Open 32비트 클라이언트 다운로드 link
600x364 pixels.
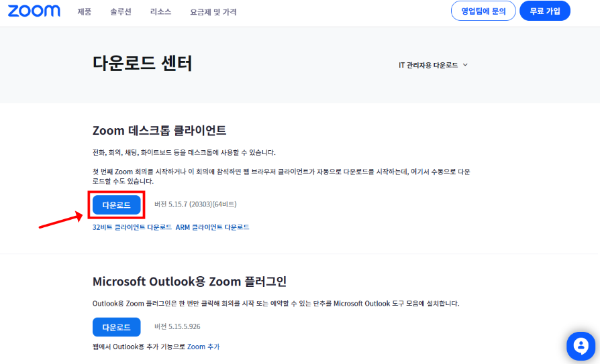pos(132,227)
